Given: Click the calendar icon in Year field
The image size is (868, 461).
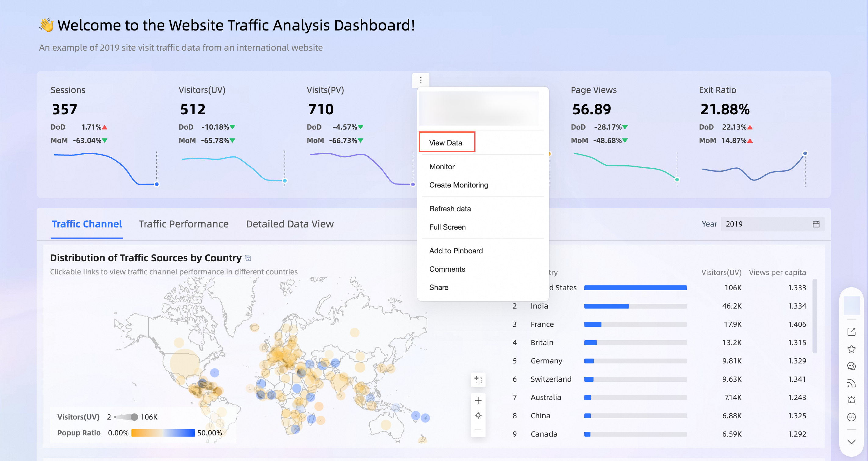Looking at the screenshot, I should pos(816,224).
